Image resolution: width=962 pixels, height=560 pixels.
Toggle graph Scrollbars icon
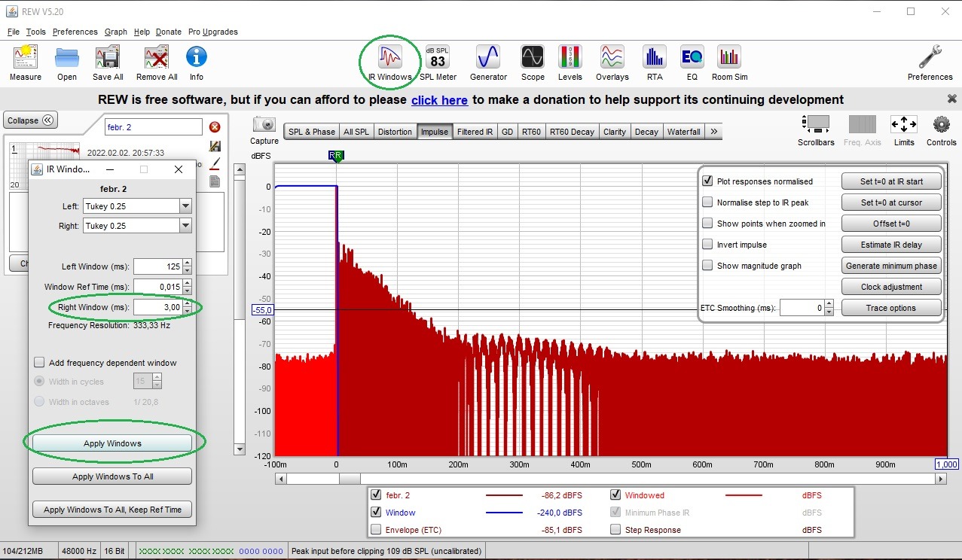816,124
